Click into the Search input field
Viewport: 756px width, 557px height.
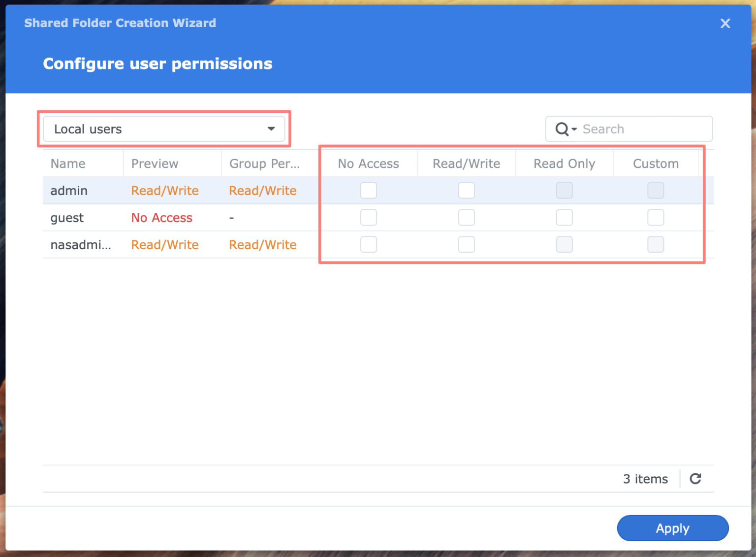[640, 129]
